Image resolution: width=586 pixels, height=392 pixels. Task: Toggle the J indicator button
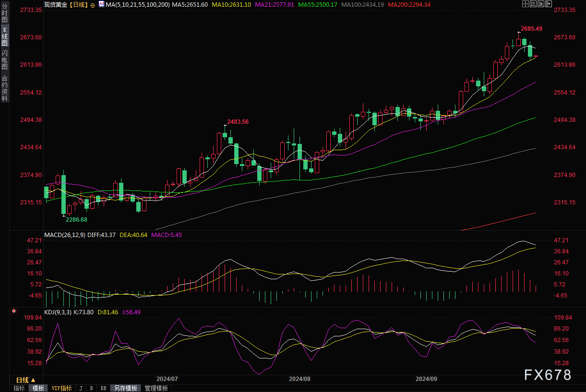81,388
